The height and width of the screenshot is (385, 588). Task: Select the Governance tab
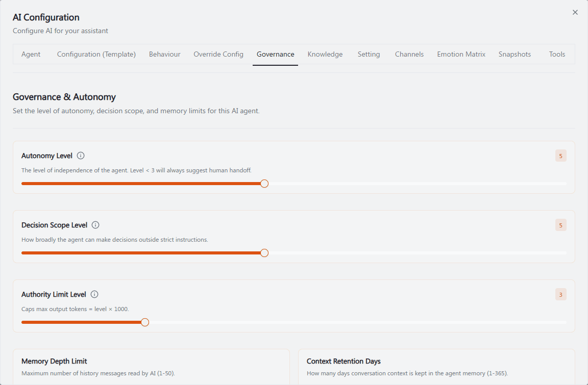coord(276,54)
